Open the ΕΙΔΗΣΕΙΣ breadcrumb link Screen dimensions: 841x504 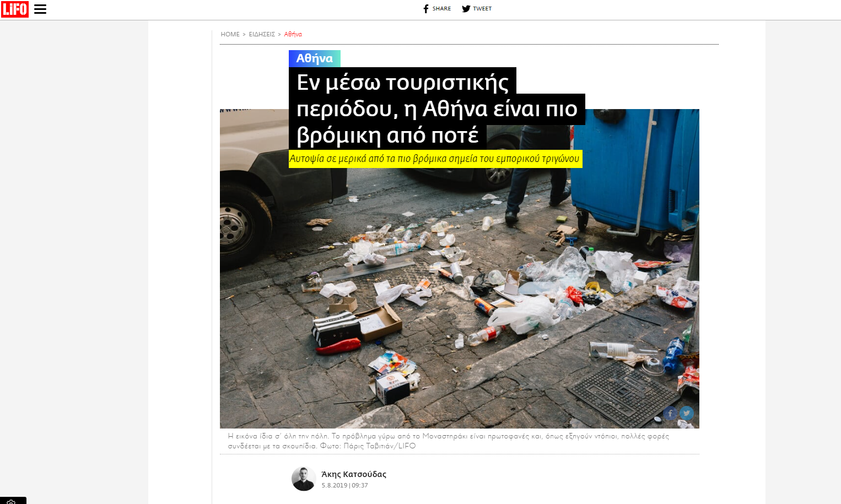(262, 34)
